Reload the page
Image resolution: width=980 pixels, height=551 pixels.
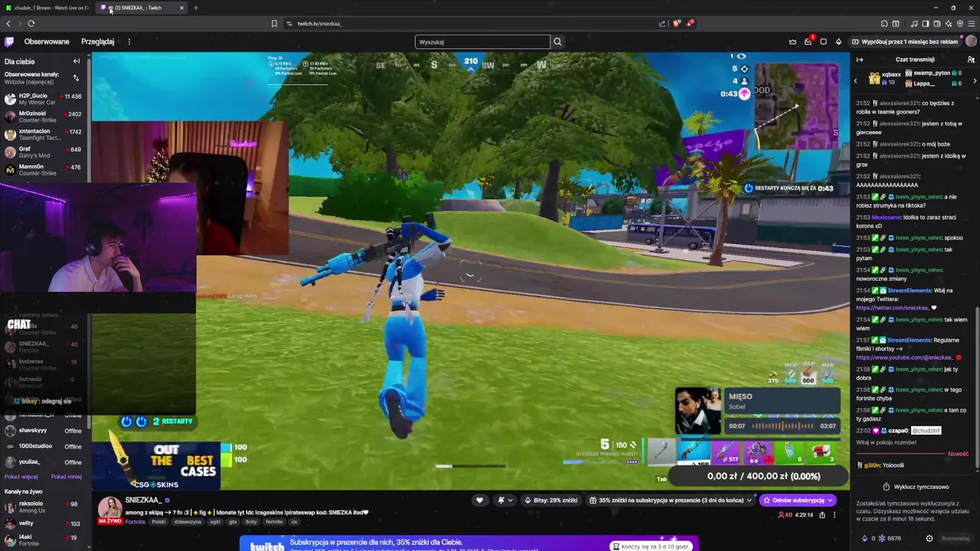point(31,24)
